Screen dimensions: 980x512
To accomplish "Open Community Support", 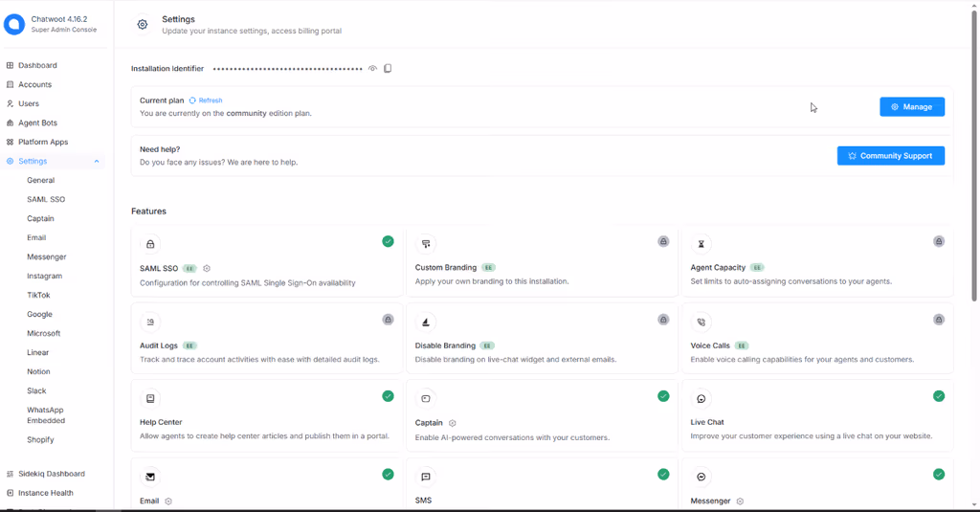I will pyautogui.click(x=891, y=156).
